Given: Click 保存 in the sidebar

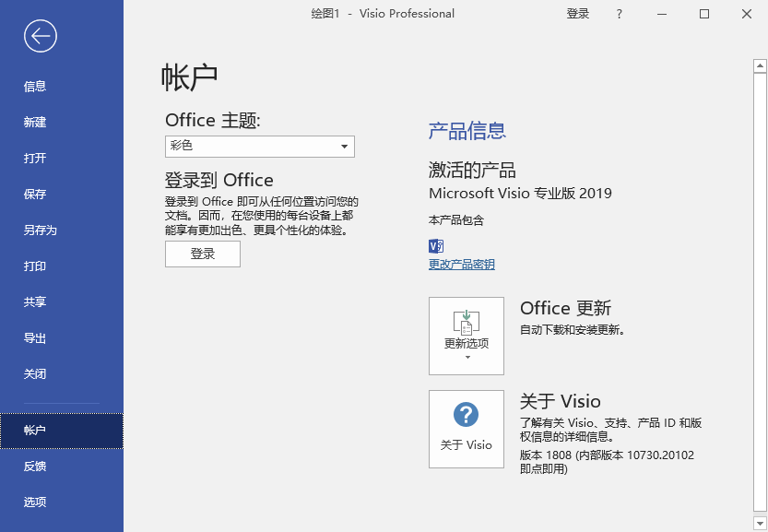Looking at the screenshot, I should [35, 195].
